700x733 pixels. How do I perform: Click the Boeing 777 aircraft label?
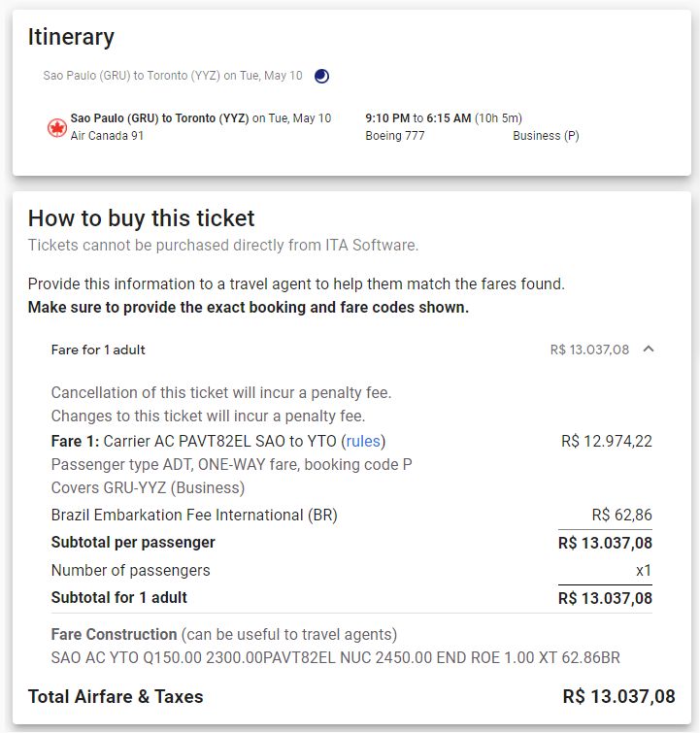394,136
